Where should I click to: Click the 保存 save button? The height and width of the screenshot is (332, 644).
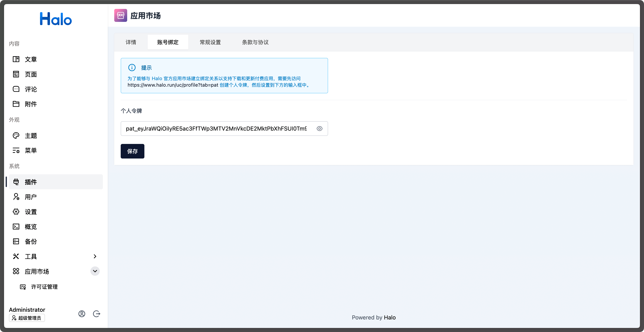[x=132, y=151]
